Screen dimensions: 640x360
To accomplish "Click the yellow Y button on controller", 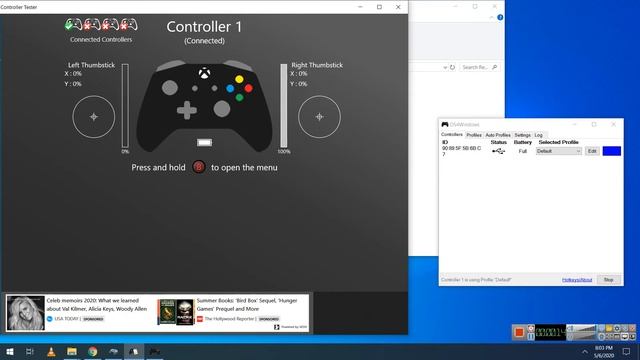I will (239, 79).
